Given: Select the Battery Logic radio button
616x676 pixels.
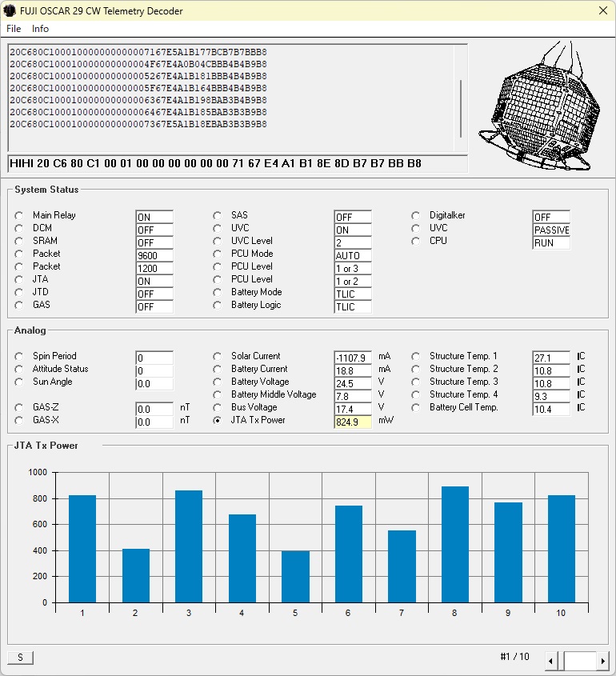Looking at the screenshot, I should click(218, 306).
